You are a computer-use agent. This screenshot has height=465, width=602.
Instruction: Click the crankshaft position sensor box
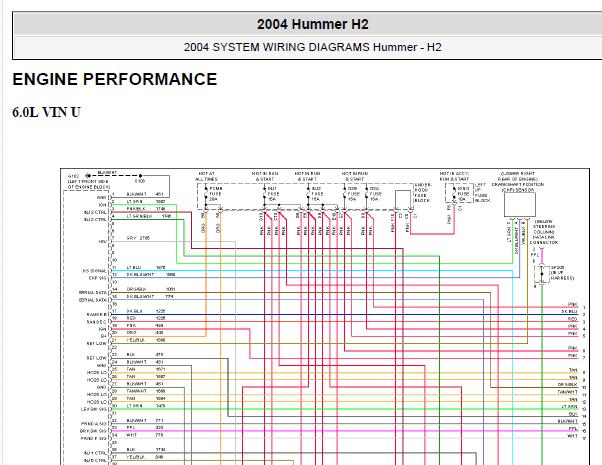coord(520,205)
